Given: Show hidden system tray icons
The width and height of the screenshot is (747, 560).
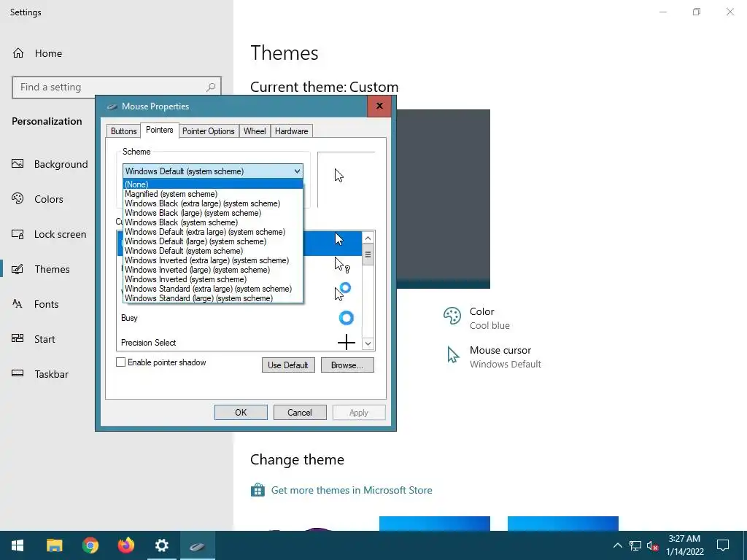Looking at the screenshot, I should pyautogui.click(x=617, y=545).
